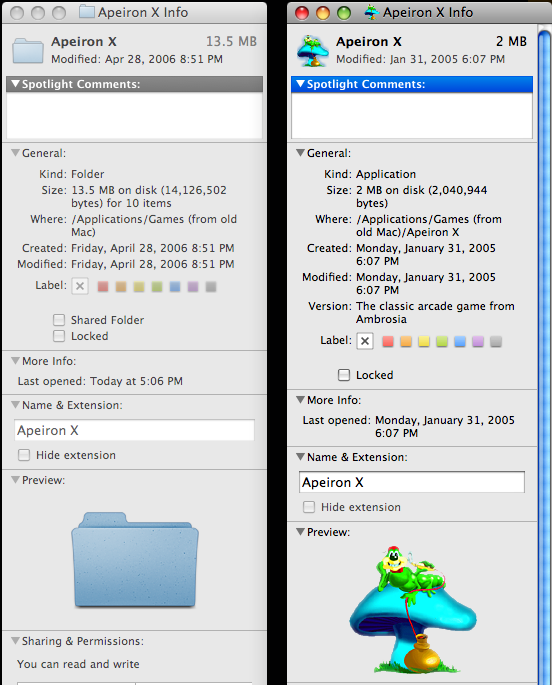Enable Hide extension in application Info window
The width and height of the screenshot is (552, 685).
click(x=309, y=507)
